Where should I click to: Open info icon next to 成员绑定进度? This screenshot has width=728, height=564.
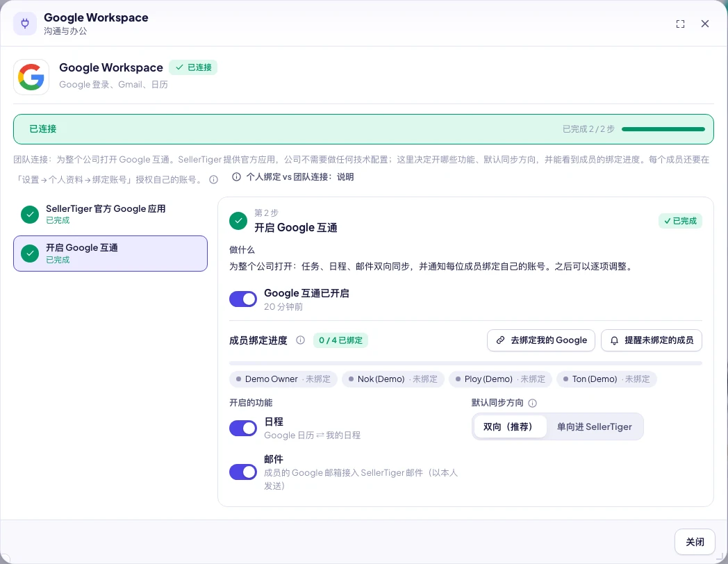(300, 340)
